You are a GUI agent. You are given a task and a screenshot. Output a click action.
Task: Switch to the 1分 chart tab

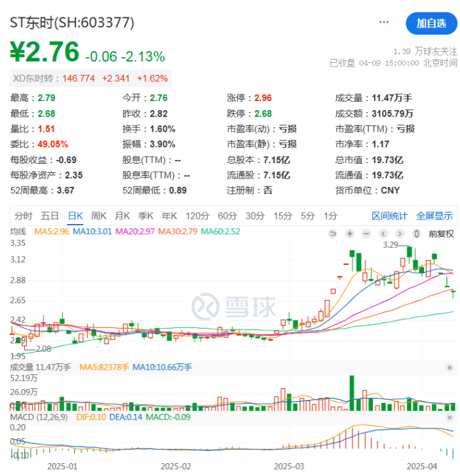pos(331,216)
